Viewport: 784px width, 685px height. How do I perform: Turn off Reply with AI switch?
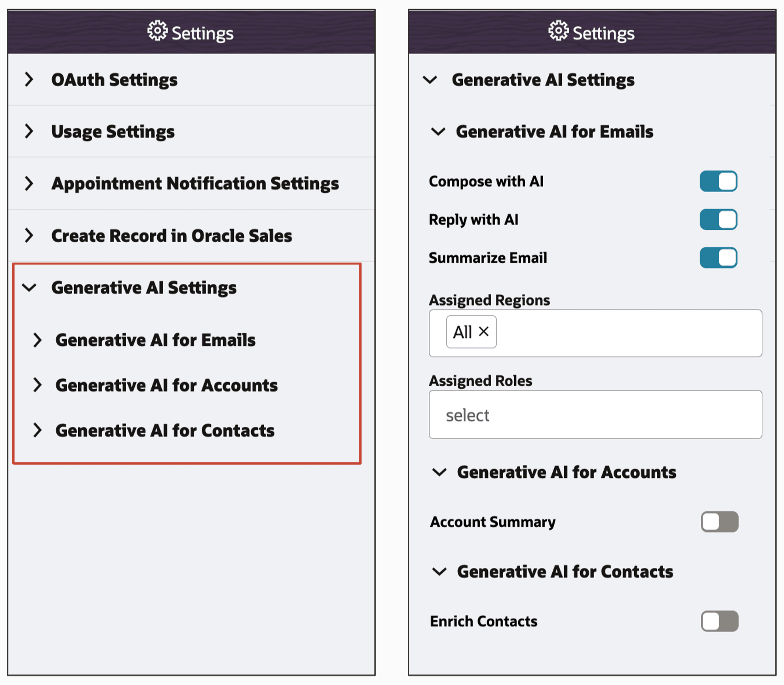pos(718,219)
